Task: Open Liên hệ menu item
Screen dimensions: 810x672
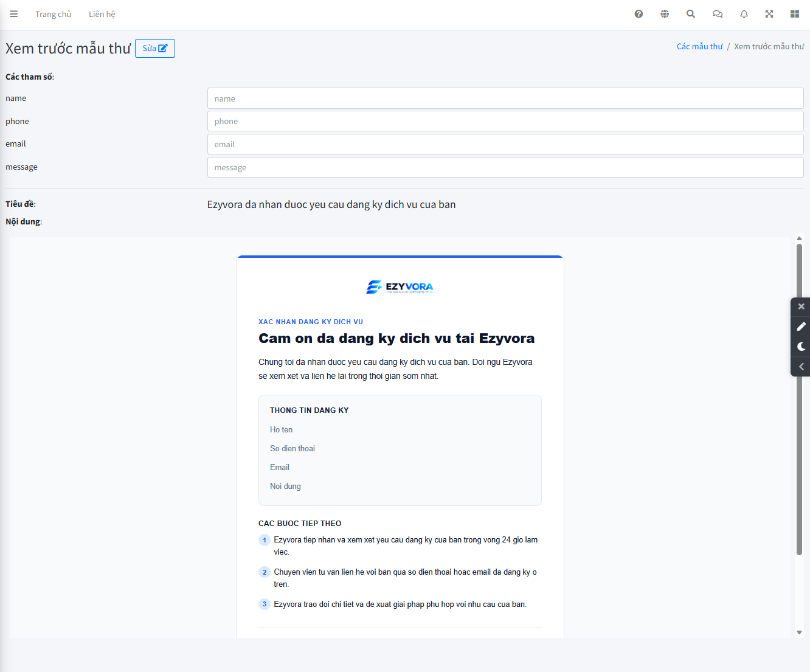Action: [x=102, y=14]
